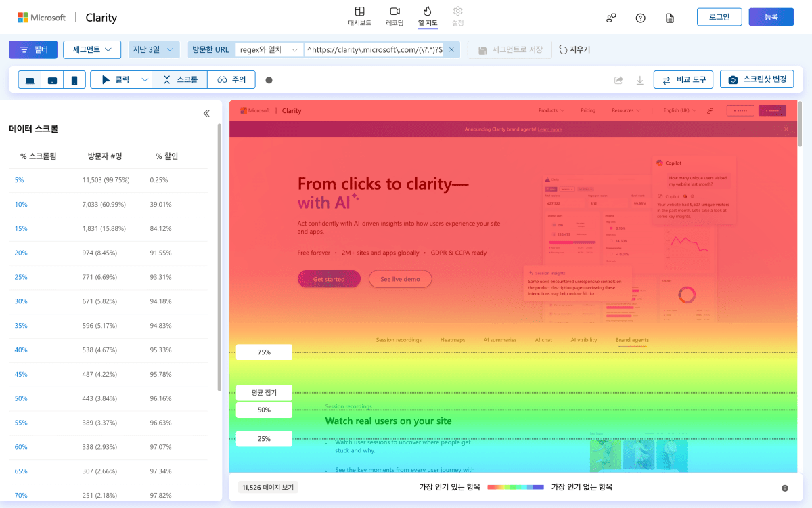Open the 지난 3일 date range dropdown
Image resolution: width=812 pixels, height=508 pixels.
point(154,49)
